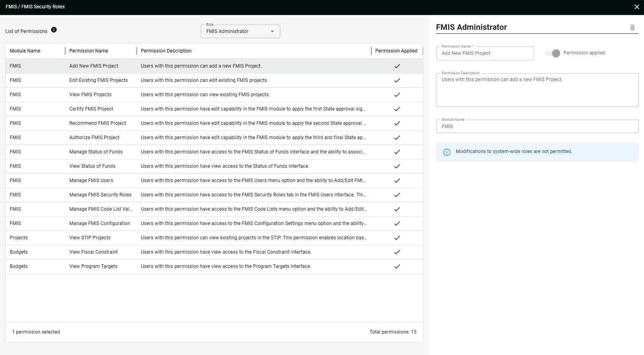Viewport: 644px width, 355px height.
Task: Click the info icon beside List of Permissions
Action: [54, 30]
